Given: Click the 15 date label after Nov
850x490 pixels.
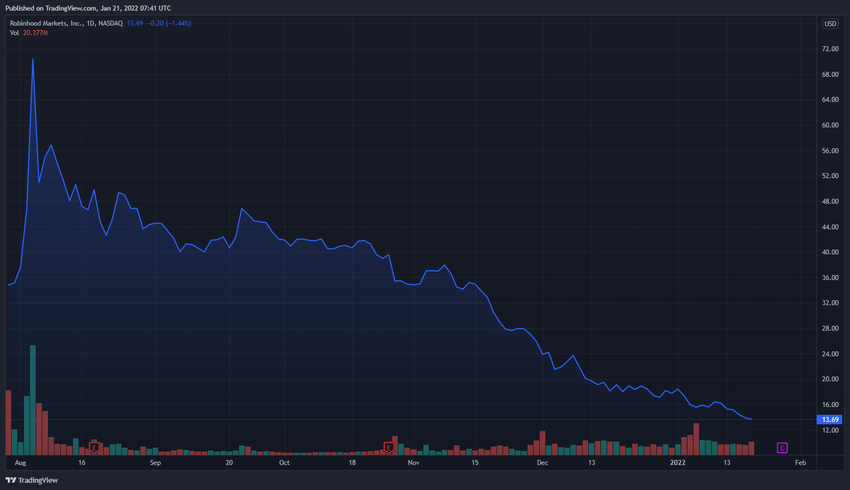Looking at the screenshot, I should pyautogui.click(x=474, y=463).
